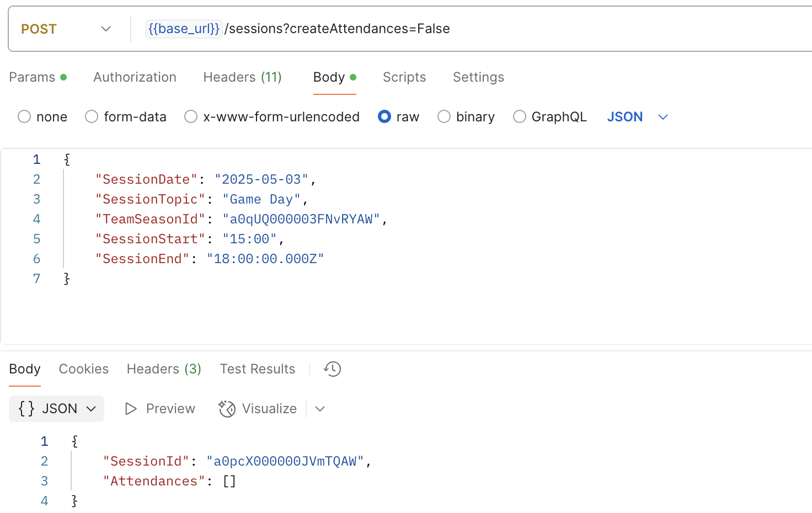The height and width of the screenshot is (513, 812).
Task: Open the Test Results tab
Action: pyautogui.click(x=258, y=369)
